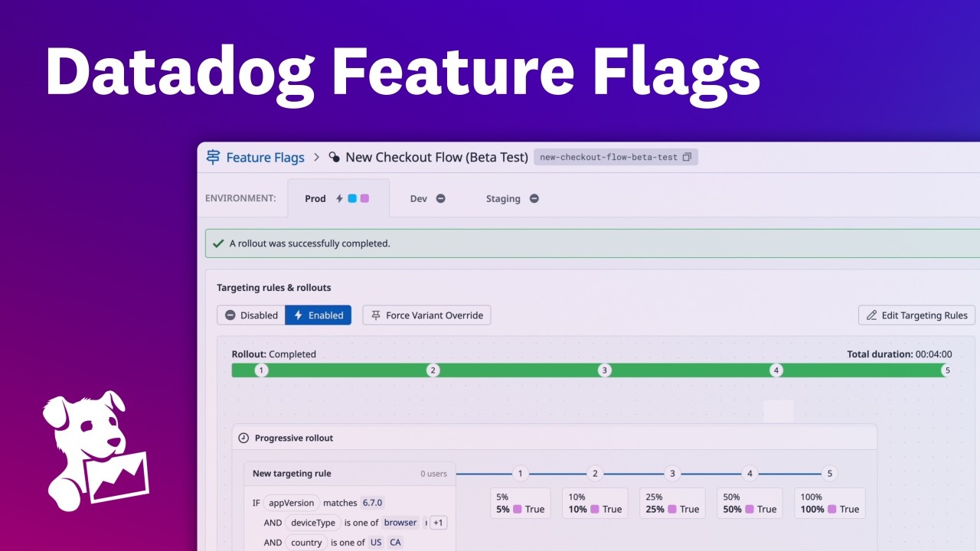The image size is (980, 551).
Task: Click the disabled status icon in the Staging tab
Action: point(534,198)
